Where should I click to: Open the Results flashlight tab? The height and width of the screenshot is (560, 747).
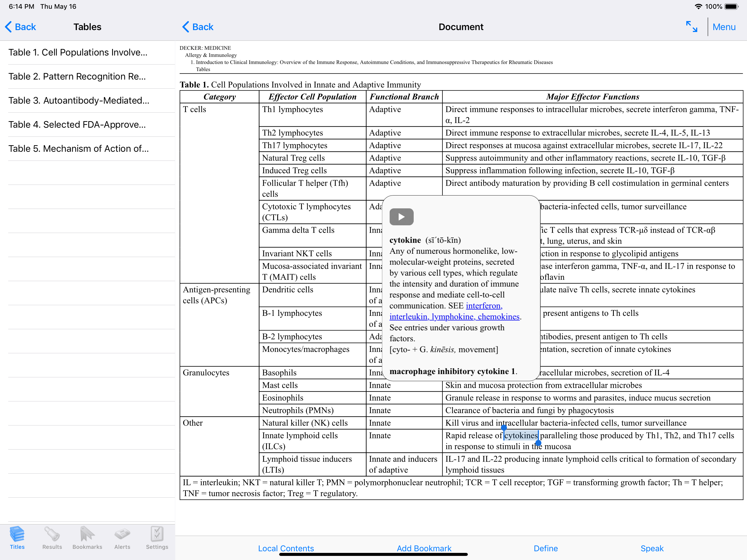[52, 538]
